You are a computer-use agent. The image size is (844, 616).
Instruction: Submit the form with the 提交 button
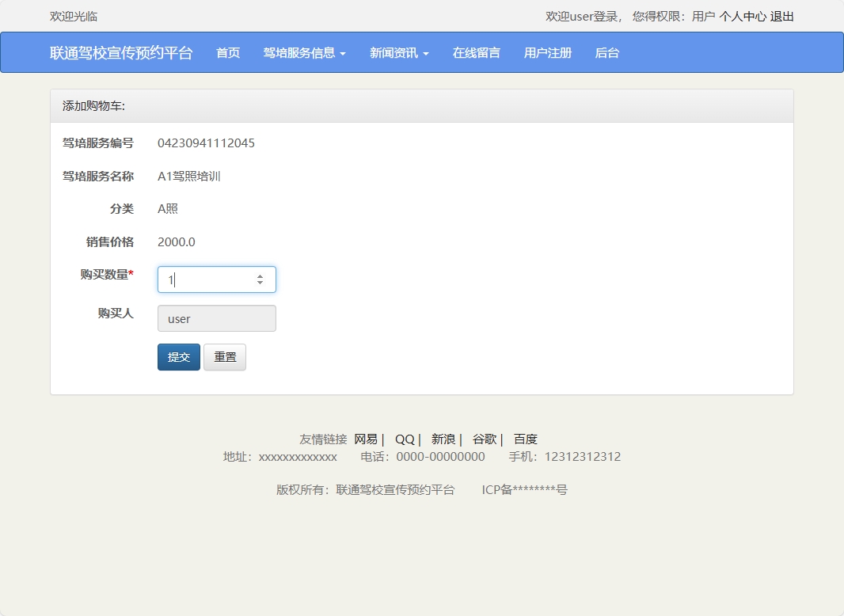click(178, 356)
